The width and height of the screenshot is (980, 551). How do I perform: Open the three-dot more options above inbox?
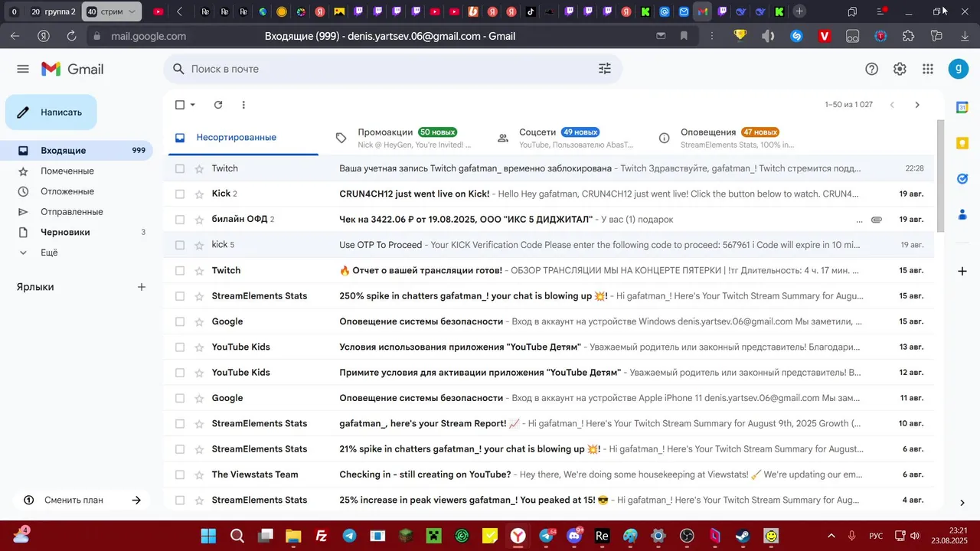(243, 105)
